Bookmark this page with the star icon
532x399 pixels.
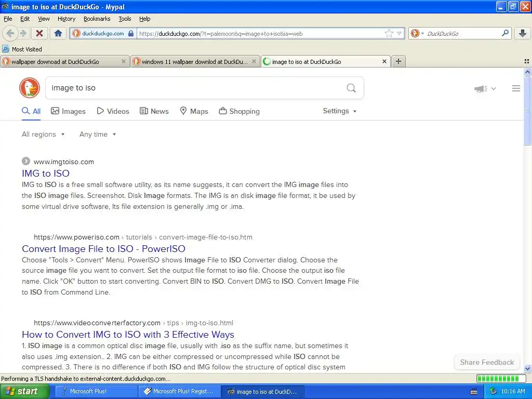tap(389, 33)
